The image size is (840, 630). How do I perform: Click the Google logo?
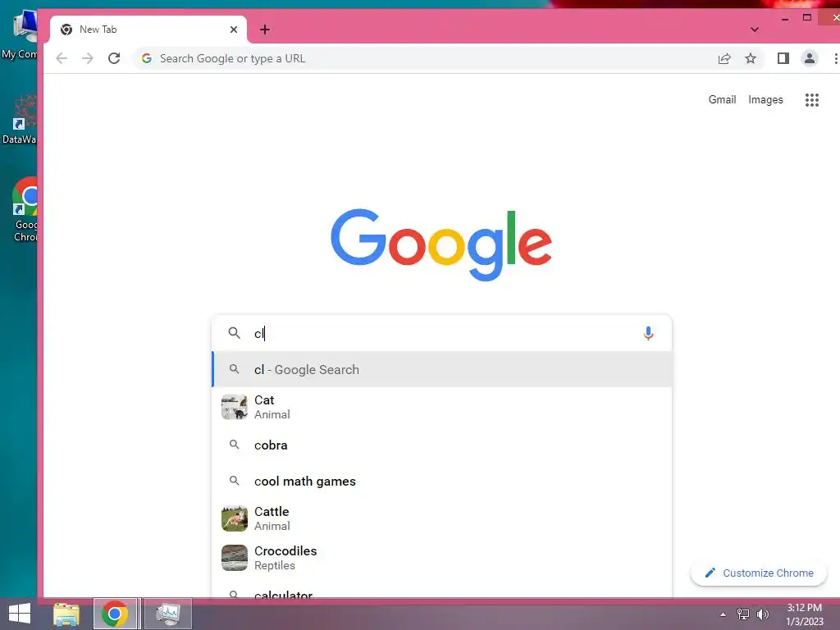[x=441, y=244]
